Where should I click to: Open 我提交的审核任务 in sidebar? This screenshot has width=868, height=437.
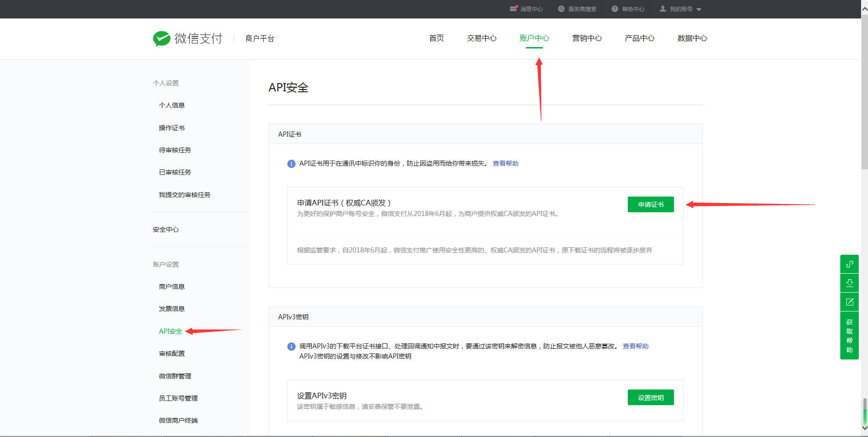185,195
